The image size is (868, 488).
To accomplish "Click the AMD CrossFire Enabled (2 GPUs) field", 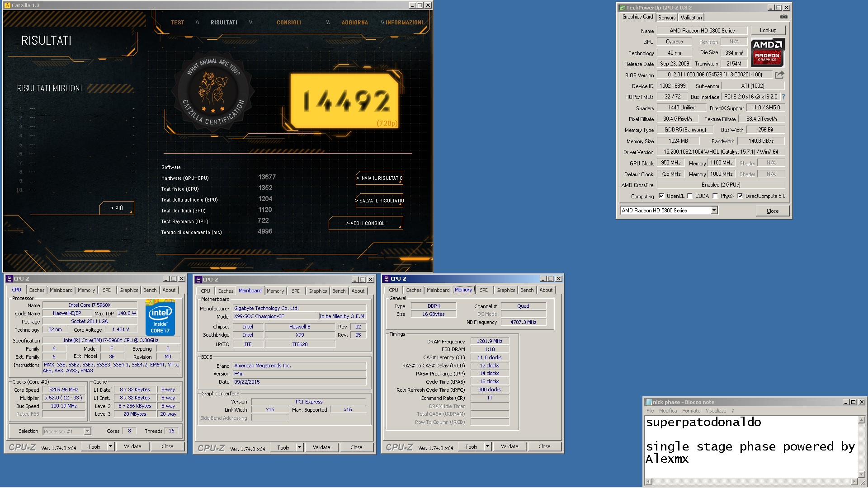I will tap(721, 185).
